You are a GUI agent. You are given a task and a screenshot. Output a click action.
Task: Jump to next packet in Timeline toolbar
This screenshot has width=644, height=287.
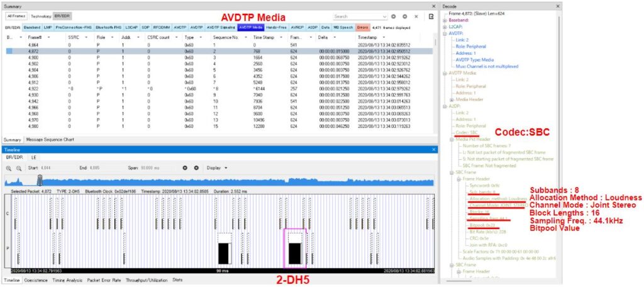(x=196, y=168)
